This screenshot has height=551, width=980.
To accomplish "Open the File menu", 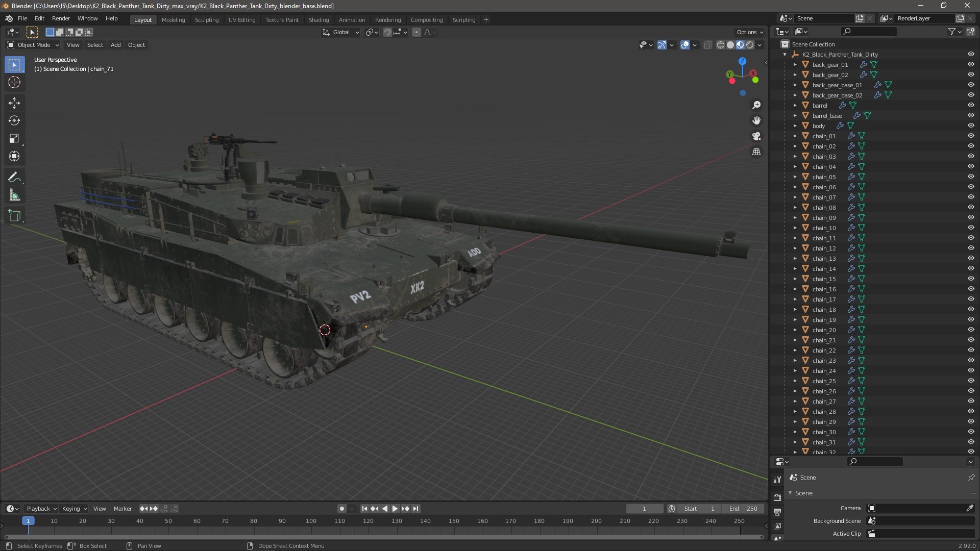I will click(x=22, y=18).
